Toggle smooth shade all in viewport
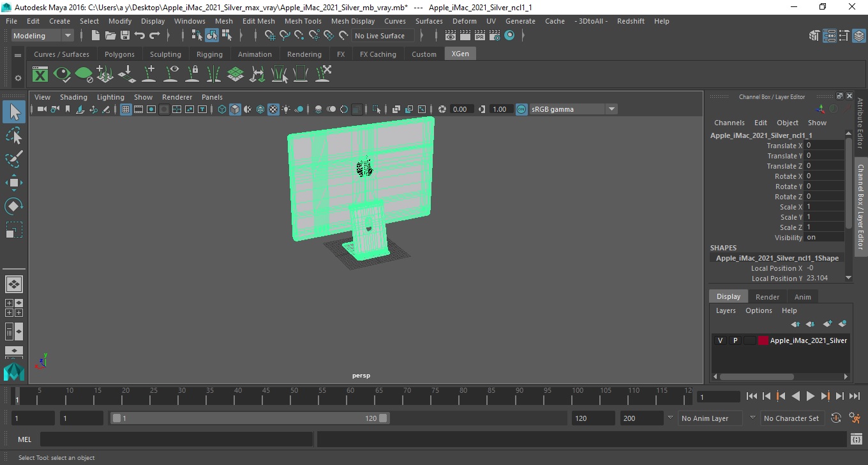The width and height of the screenshot is (868, 465). [x=235, y=109]
